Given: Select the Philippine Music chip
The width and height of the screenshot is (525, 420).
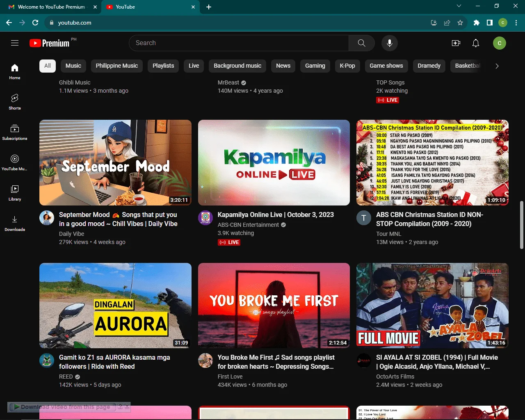Looking at the screenshot, I should [117, 66].
